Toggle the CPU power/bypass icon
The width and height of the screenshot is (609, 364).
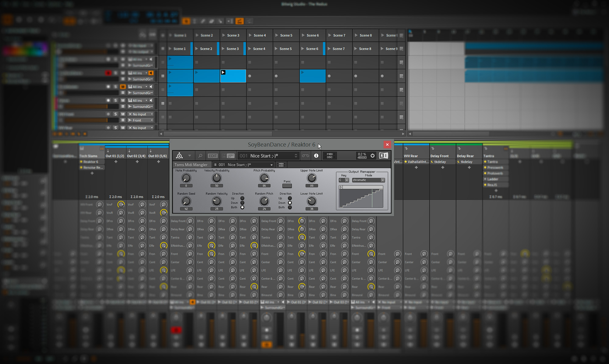(x=372, y=156)
